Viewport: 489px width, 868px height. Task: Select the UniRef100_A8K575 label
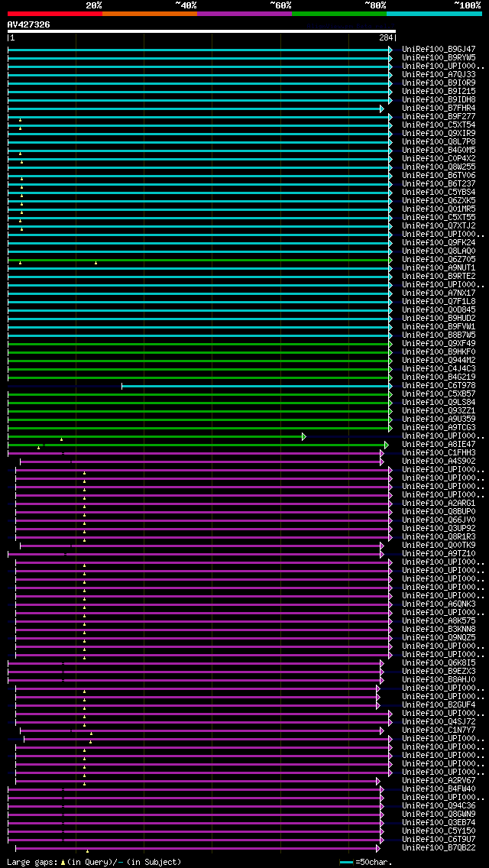(439, 620)
